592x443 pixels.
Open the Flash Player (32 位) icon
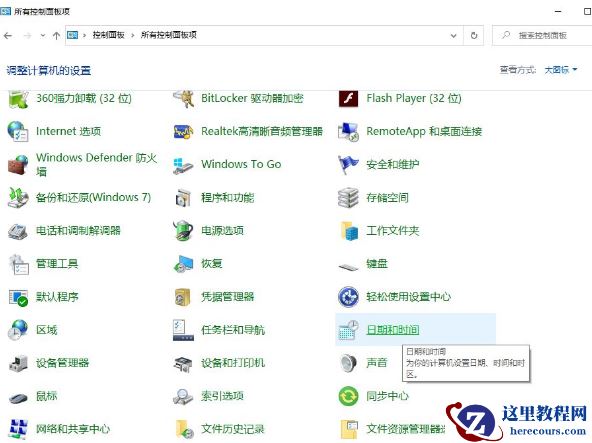348,99
